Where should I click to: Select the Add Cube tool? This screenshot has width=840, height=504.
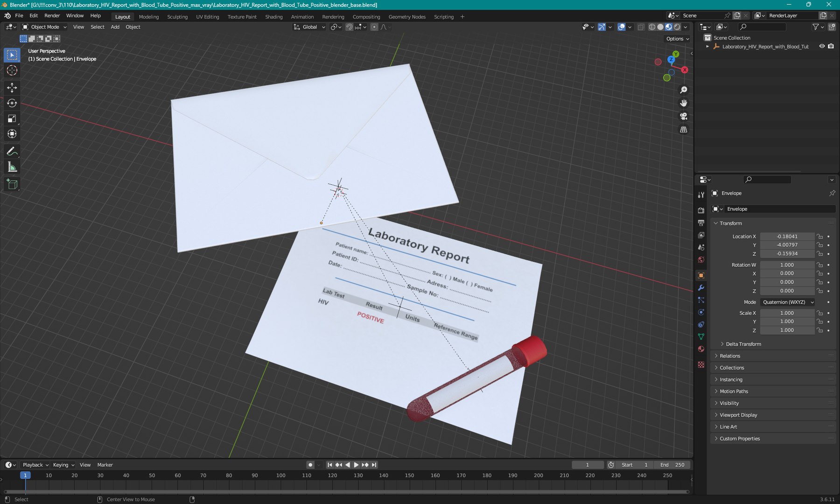coord(12,185)
